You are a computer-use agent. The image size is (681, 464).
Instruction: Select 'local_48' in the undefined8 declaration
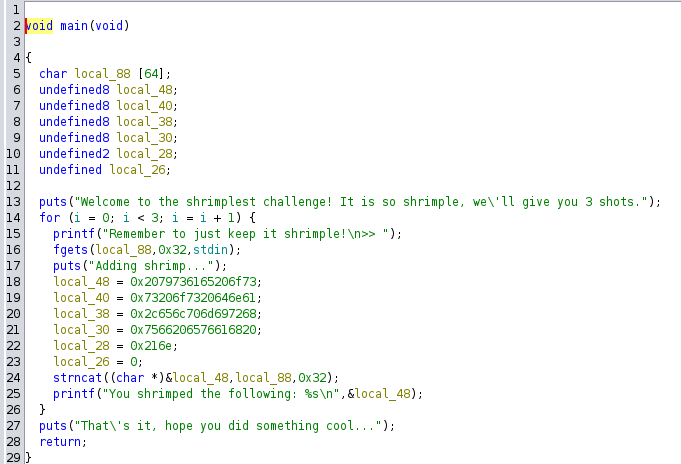pyautogui.click(x=144, y=90)
